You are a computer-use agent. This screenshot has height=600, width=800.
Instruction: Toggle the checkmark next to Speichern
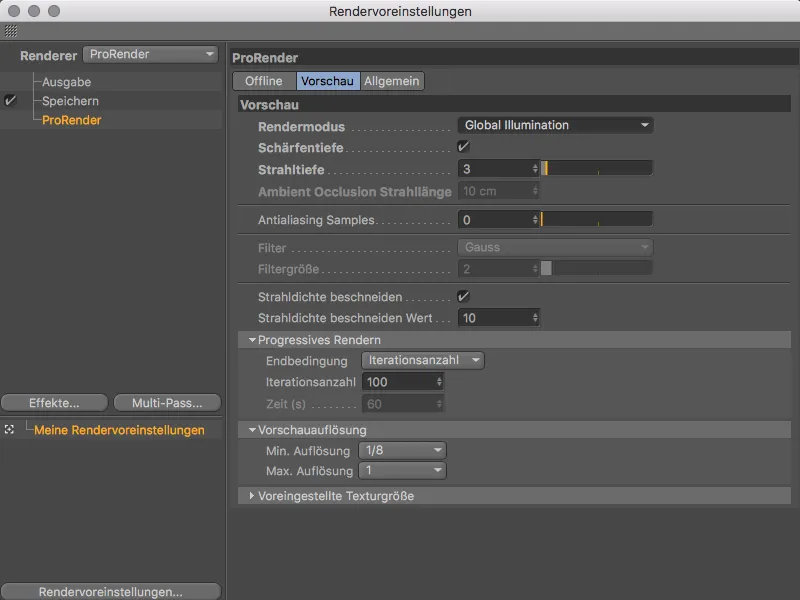pyautogui.click(x=11, y=99)
